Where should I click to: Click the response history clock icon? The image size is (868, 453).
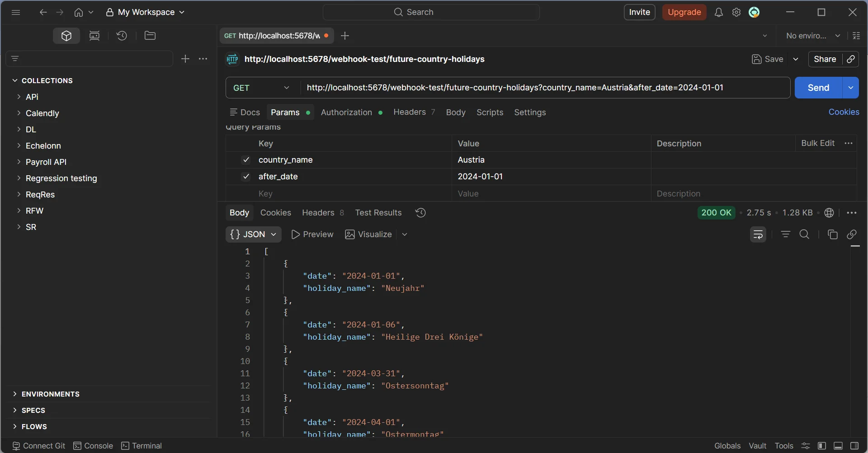(420, 213)
